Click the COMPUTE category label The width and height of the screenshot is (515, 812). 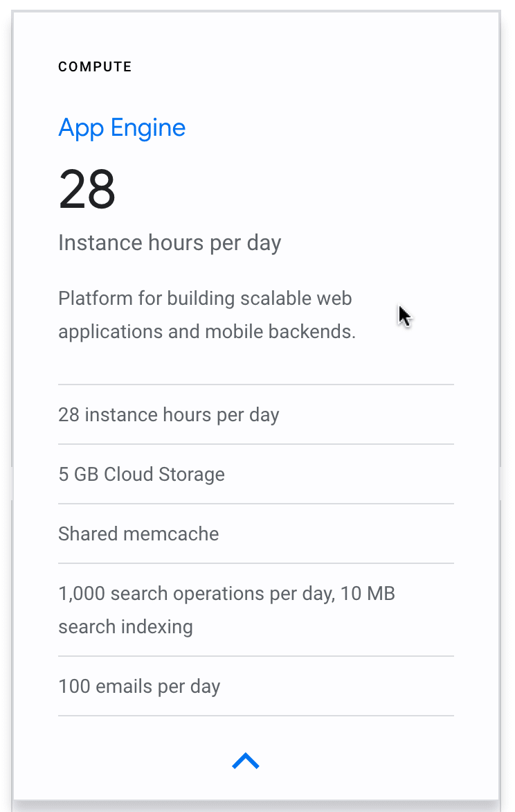click(95, 67)
